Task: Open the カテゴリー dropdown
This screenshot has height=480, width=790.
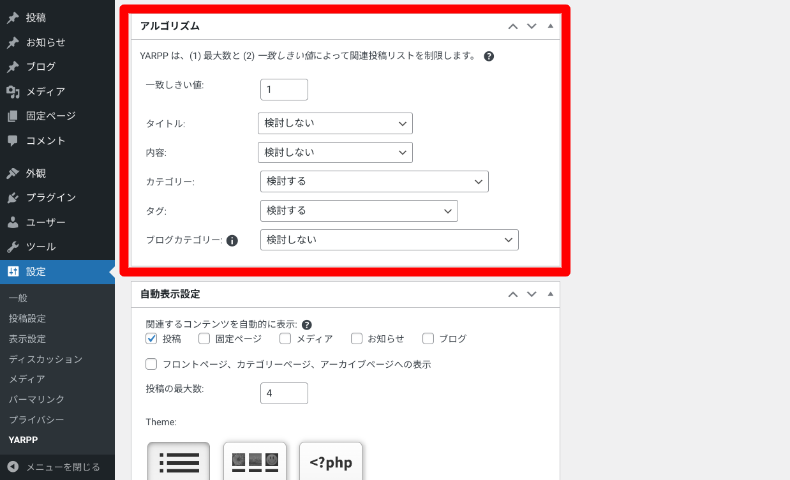Action: (x=374, y=181)
